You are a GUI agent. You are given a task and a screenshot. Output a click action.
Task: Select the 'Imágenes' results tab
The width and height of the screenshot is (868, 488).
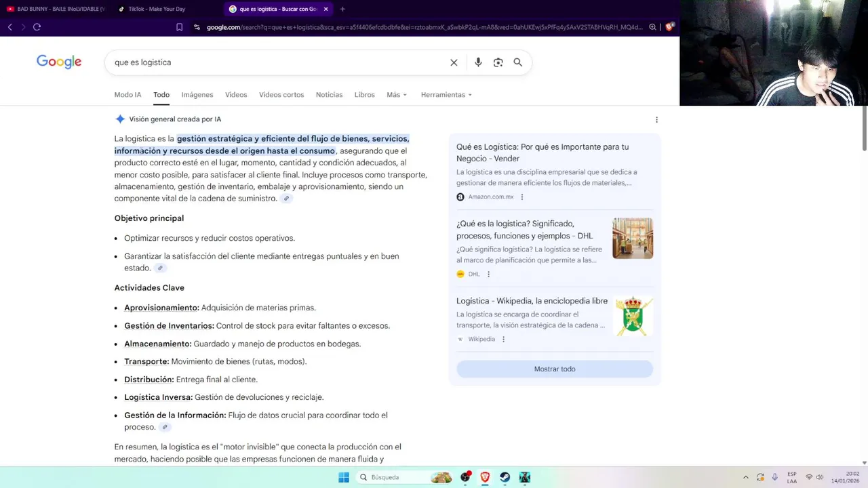(197, 95)
